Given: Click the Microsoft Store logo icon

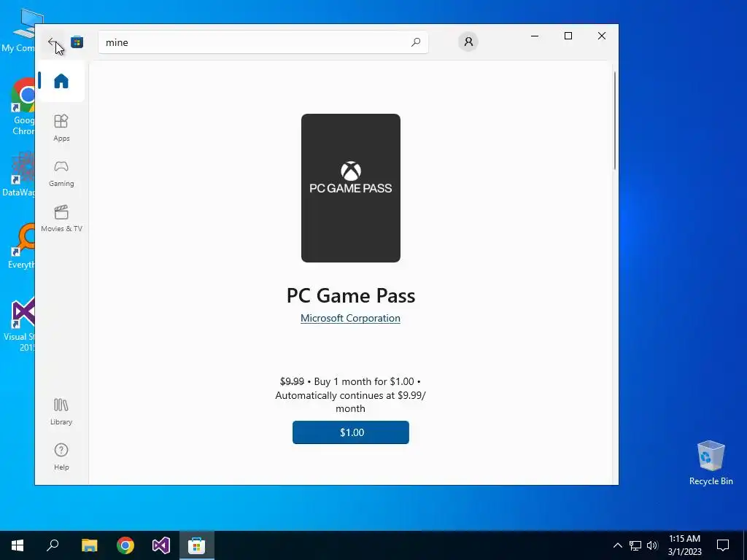Looking at the screenshot, I should point(77,42).
